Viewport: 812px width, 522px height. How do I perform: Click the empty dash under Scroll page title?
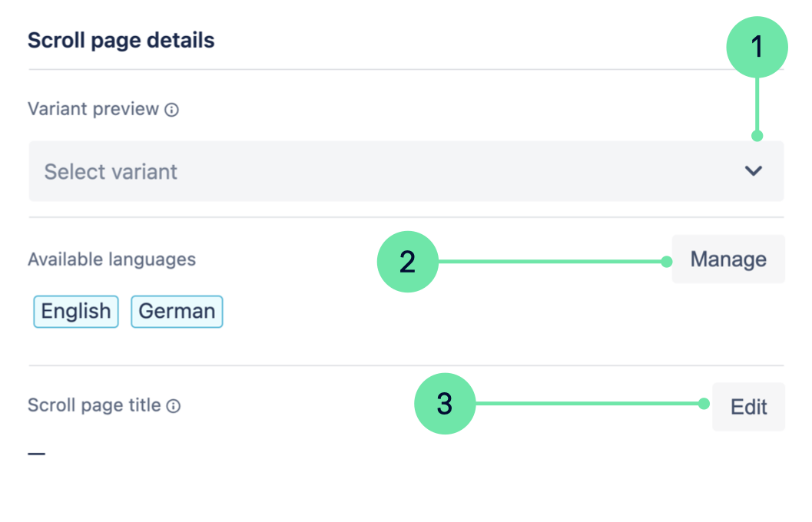point(37,454)
